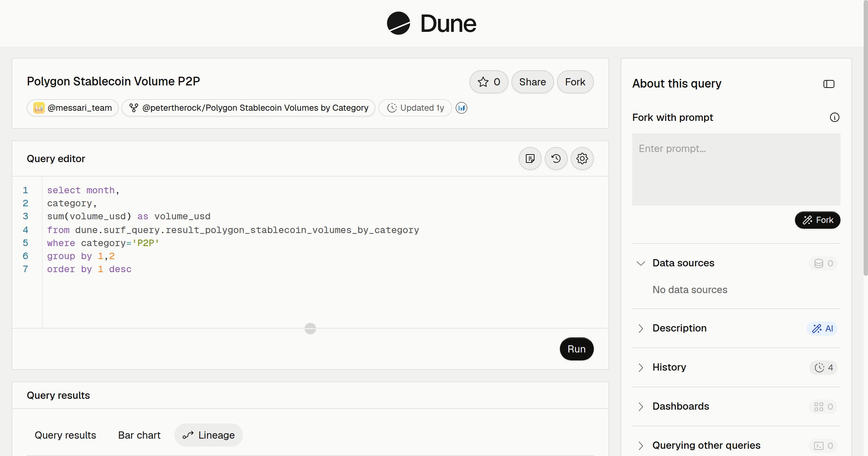Viewport: 868px width, 456px height.
Task: Fork the query using top Fork button
Action: (575, 82)
